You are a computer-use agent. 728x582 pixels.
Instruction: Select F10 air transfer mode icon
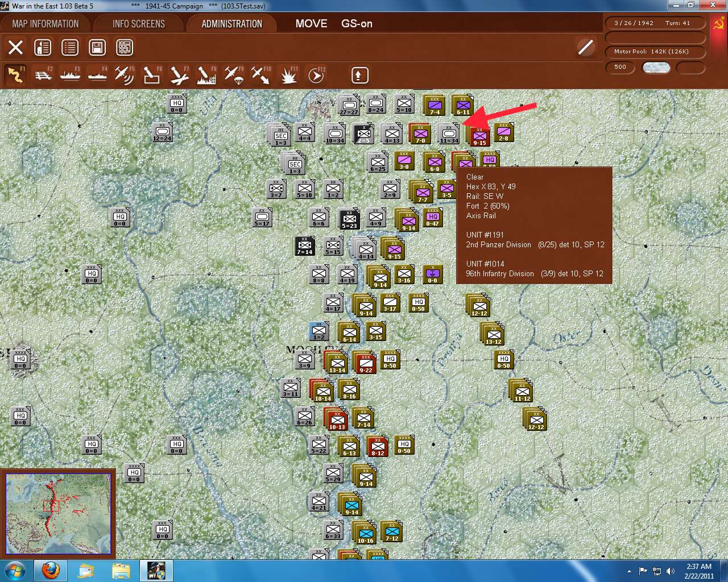(x=261, y=75)
